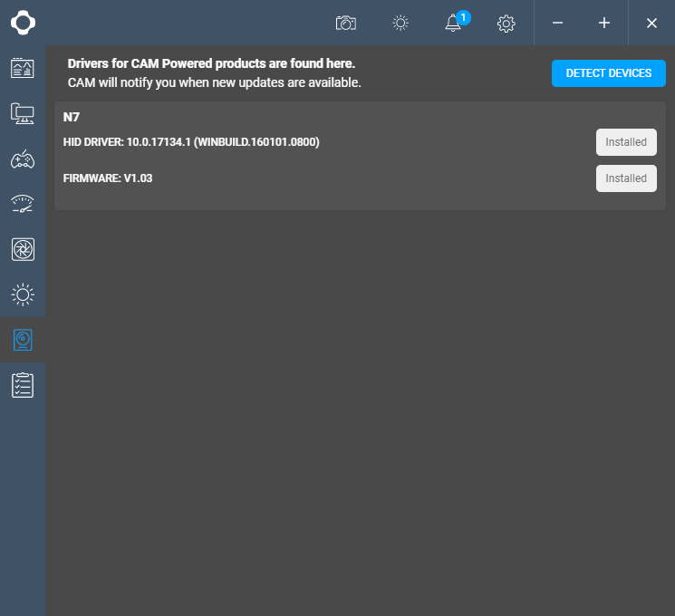Open the Cooling fan section
Screen dimensions: 675x616
tap(23, 249)
